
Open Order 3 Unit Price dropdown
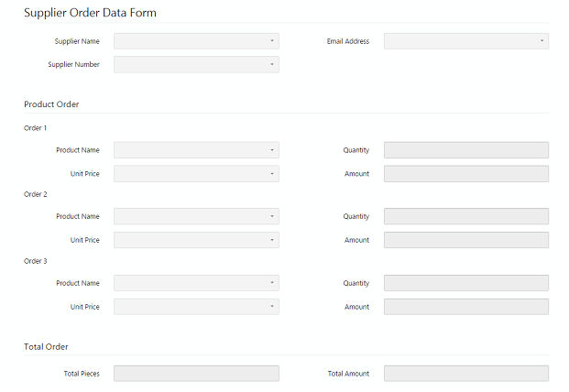[x=196, y=307]
